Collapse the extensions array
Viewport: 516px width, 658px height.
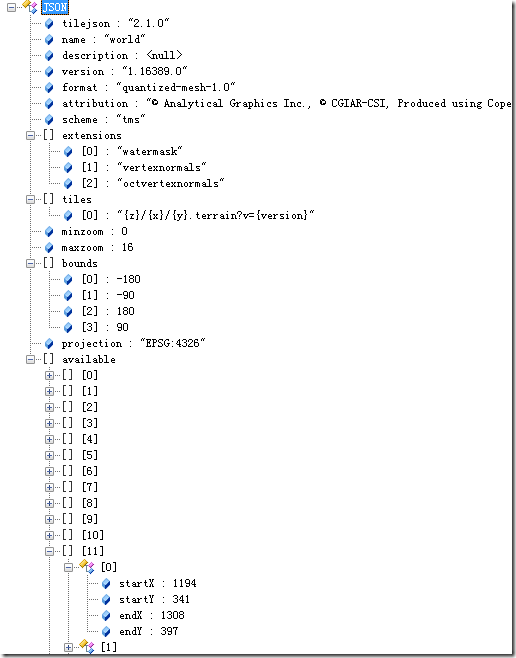click(30, 136)
